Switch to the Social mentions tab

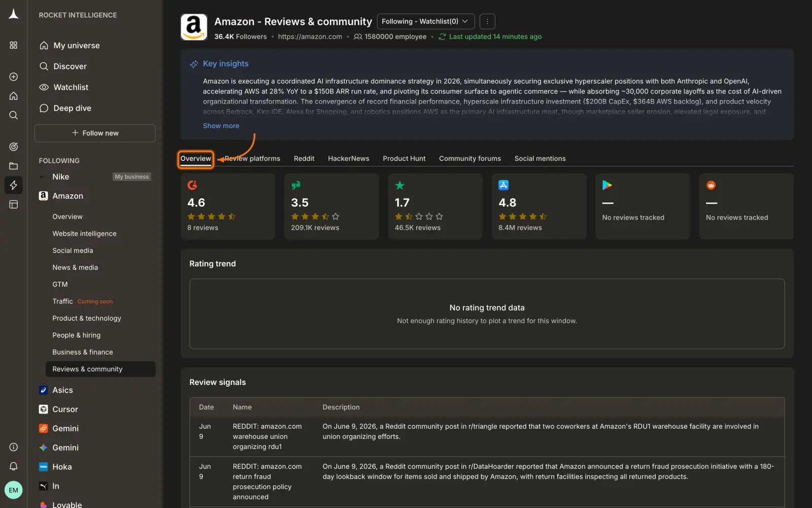pos(540,158)
